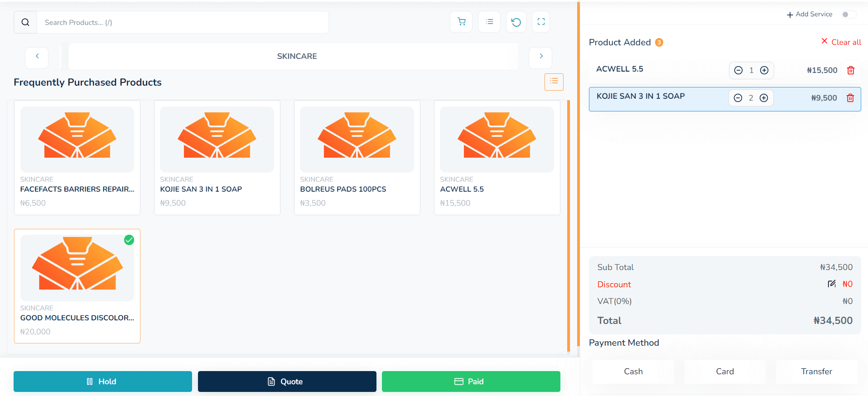Select the SKINCARE category tab
This screenshot has height=396, width=868.
click(297, 56)
